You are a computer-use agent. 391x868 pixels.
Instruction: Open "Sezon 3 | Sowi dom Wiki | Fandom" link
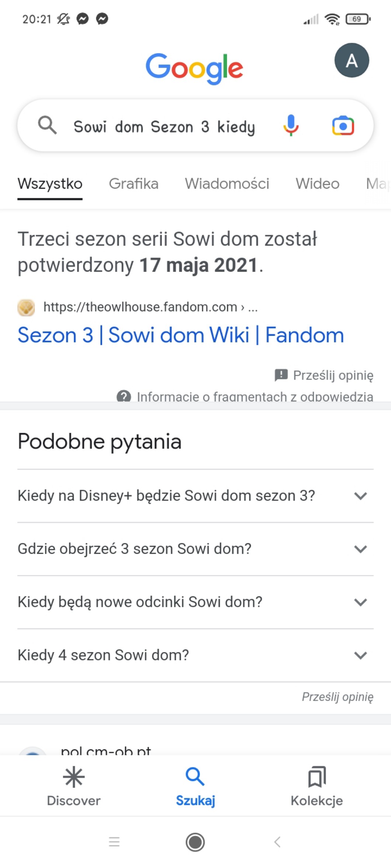(181, 335)
